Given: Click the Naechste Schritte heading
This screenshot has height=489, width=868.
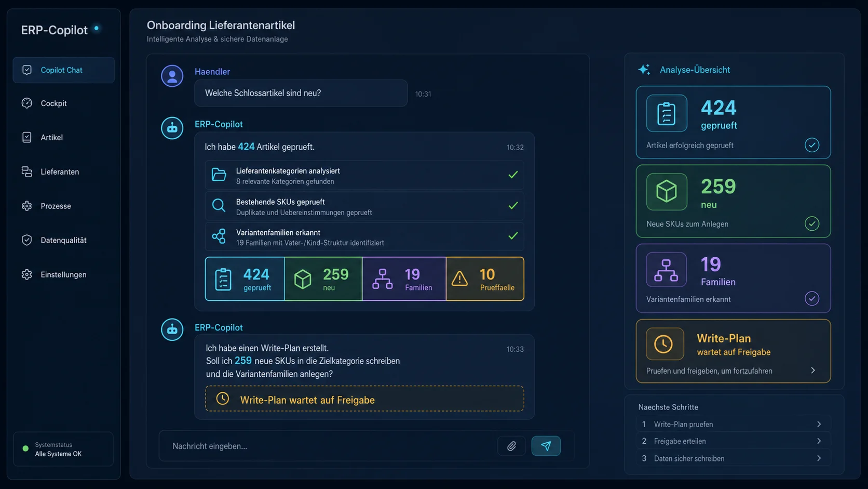Looking at the screenshot, I should (x=668, y=407).
